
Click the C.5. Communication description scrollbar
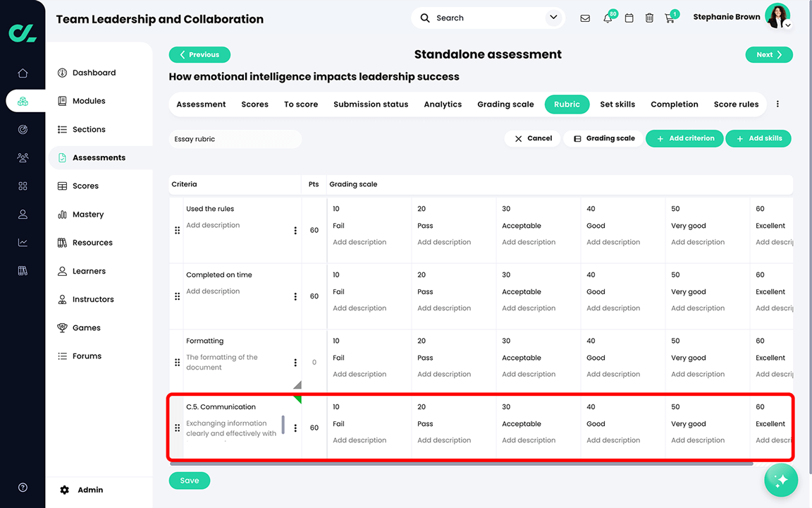(x=283, y=425)
